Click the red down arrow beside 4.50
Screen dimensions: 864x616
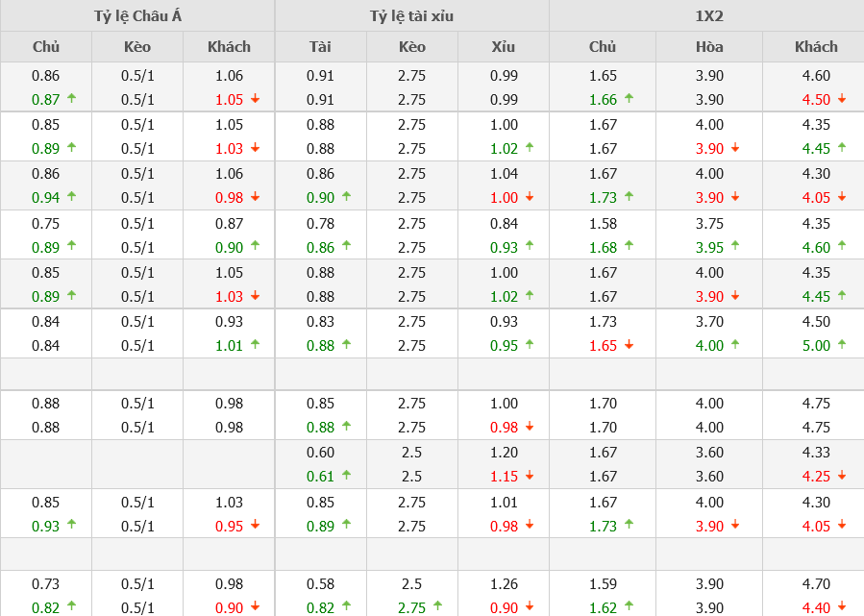coord(842,99)
